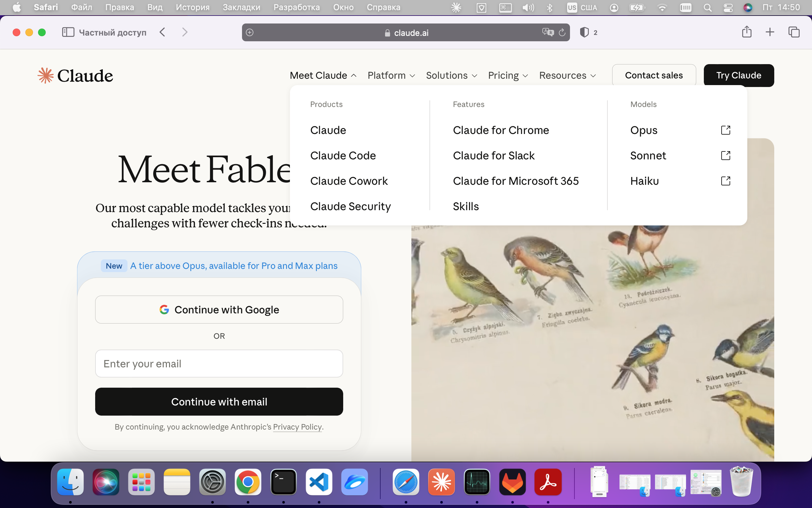The image size is (812, 508).
Task: Open Adobe Acrobat from the Dock
Action: [x=548, y=482]
